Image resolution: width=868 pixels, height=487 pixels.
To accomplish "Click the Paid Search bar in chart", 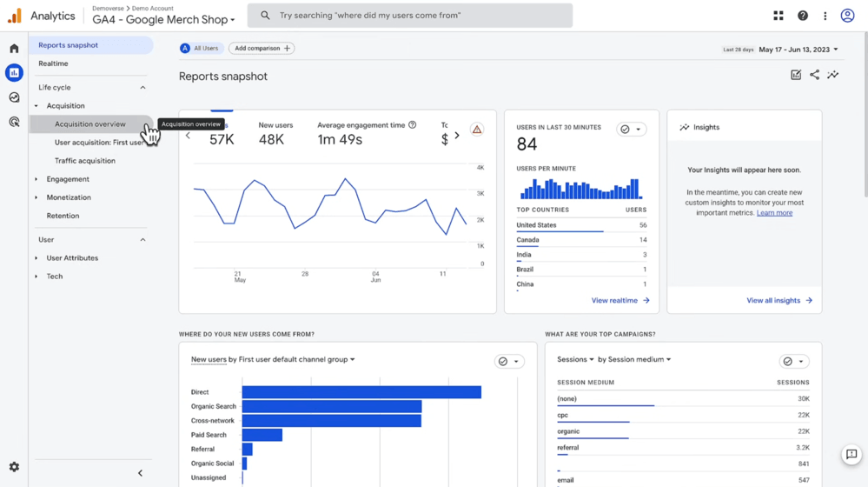I will coord(262,435).
